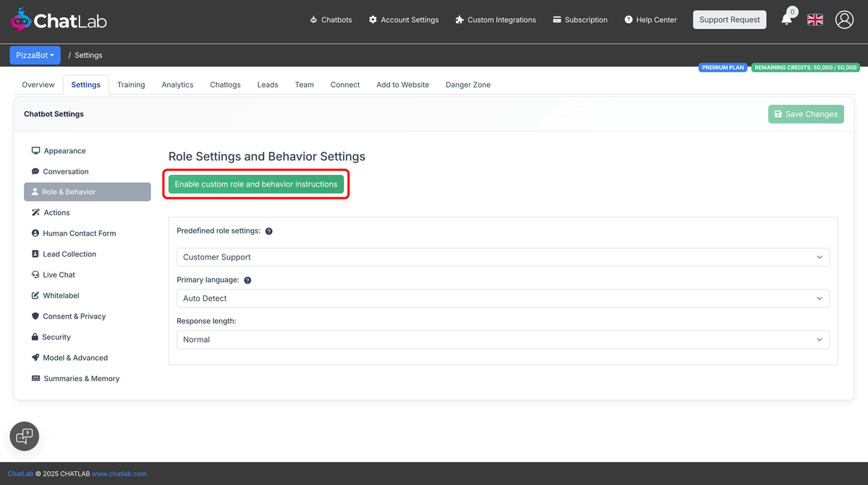Open the account profile avatar icon
The image size is (868, 485).
[x=844, y=20]
